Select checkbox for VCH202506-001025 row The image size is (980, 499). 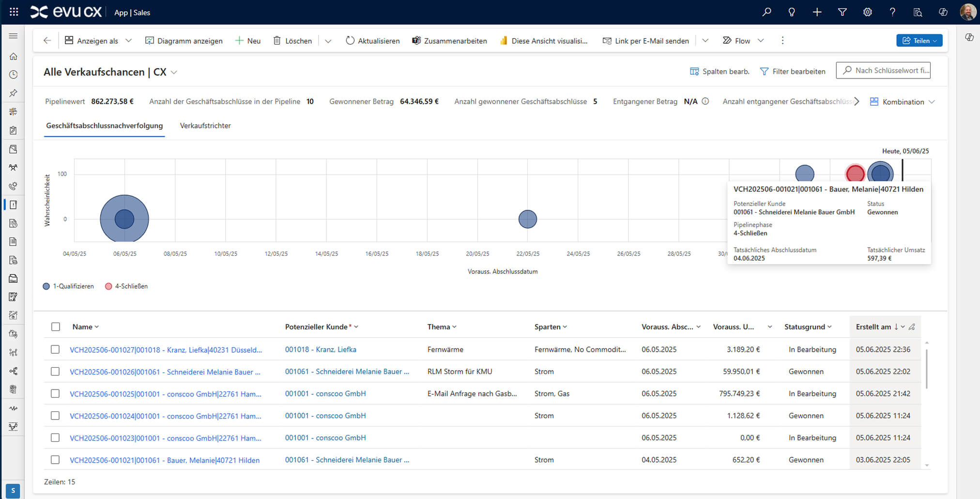[55, 394]
